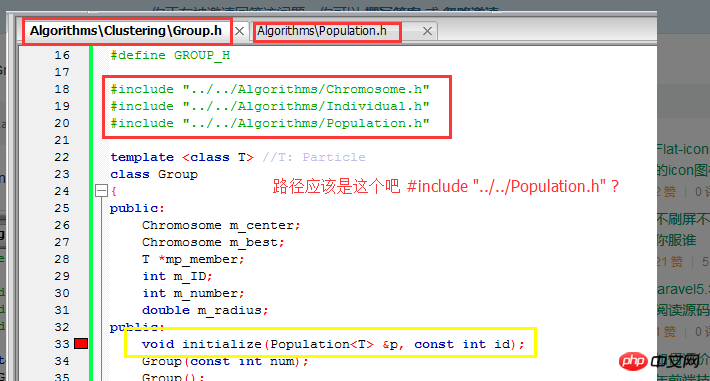
Task: Close the Population.h tab
Action: pos(427,31)
